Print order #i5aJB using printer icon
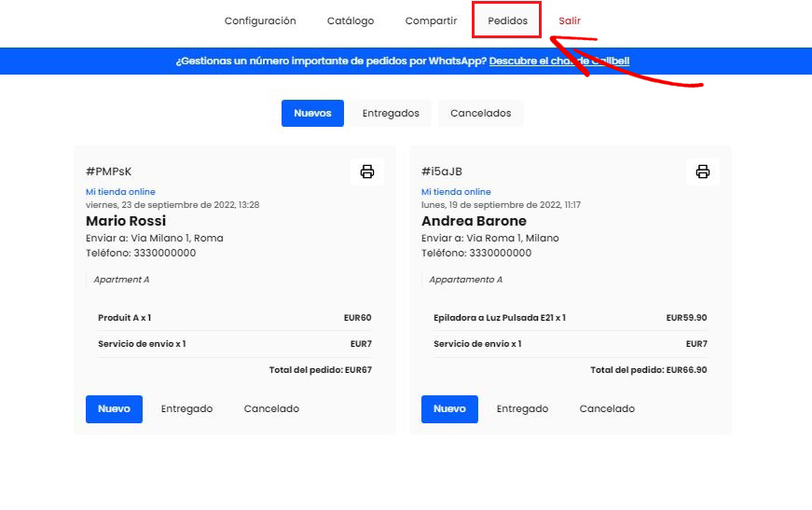Screen dimensions: 812x510 (x=703, y=172)
